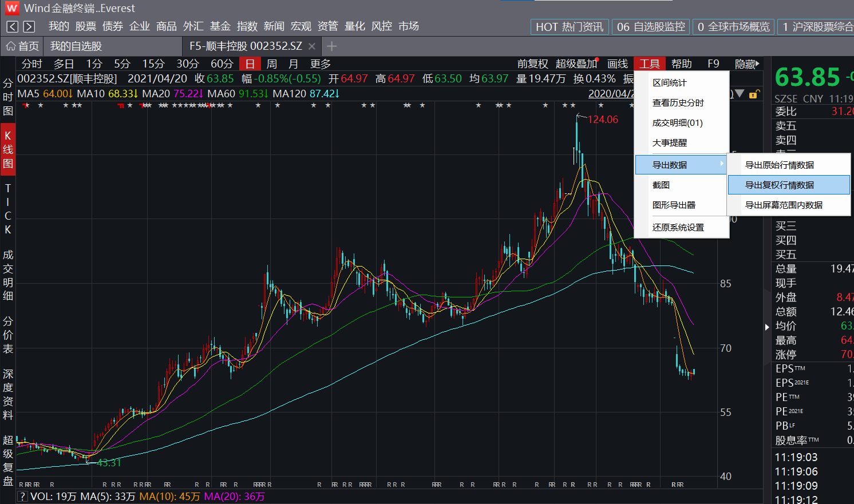The width and height of the screenshot is (854, 504).
Task: Select 大事提醒 menu item
Action: pyautogui.click(x=681, y=143)
